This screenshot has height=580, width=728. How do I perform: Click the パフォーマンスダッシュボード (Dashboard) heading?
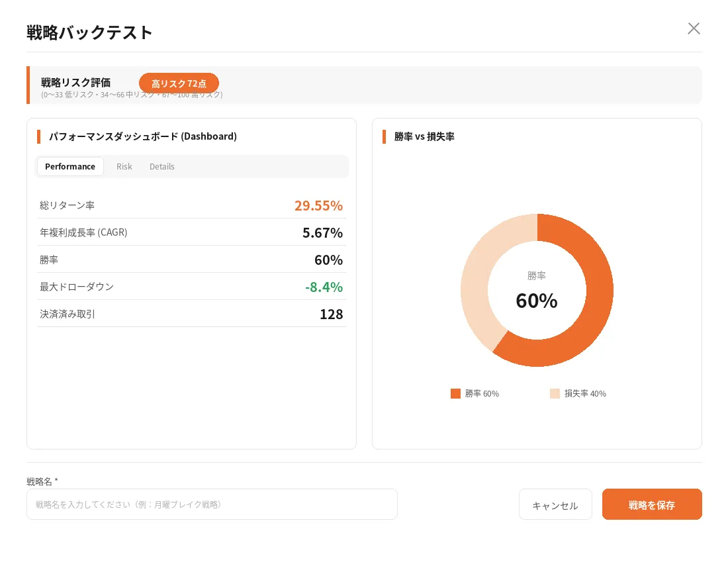pyautogui.click(x=143, y=136)
